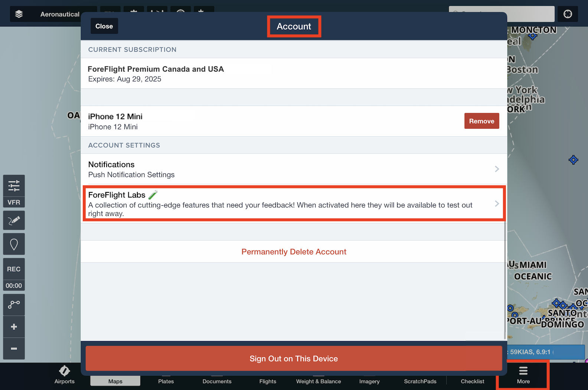588x390 pixels.
Task: Drop a map pin marker
Action: 14,244
